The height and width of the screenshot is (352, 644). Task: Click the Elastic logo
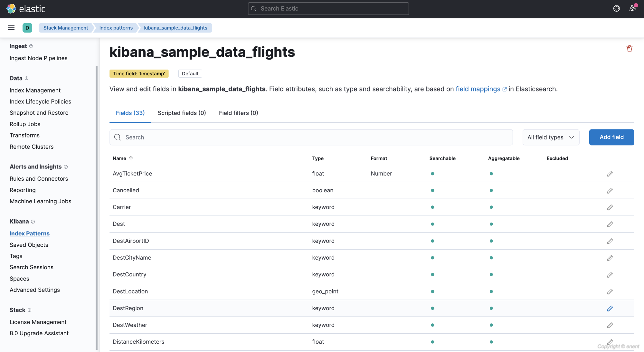tap(26, 9)
